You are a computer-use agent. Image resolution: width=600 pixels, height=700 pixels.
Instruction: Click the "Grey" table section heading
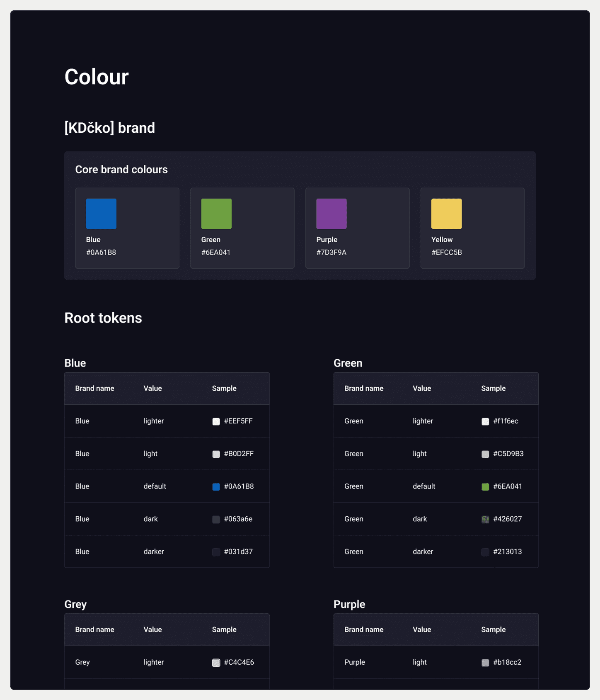pos(75,604)
